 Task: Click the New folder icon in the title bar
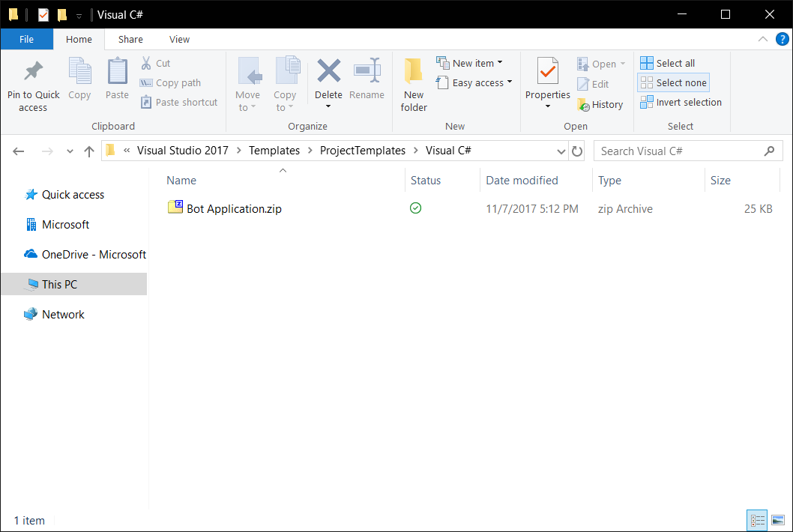(x=61, y=15)
